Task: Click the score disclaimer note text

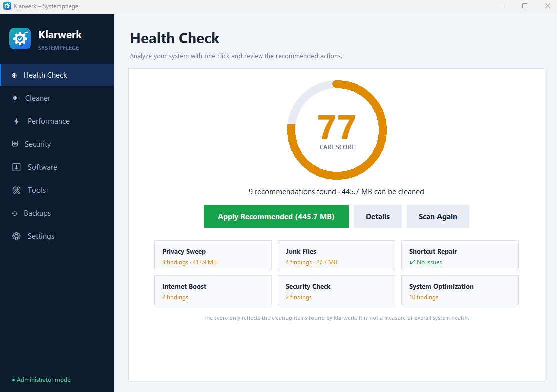Action: [336, 318]
